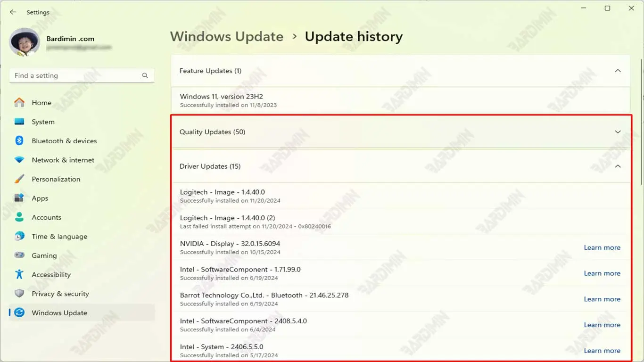This screenshot has height=362, width=644.
Task: Click the search magnifier icon
Action: pos(145,75)
